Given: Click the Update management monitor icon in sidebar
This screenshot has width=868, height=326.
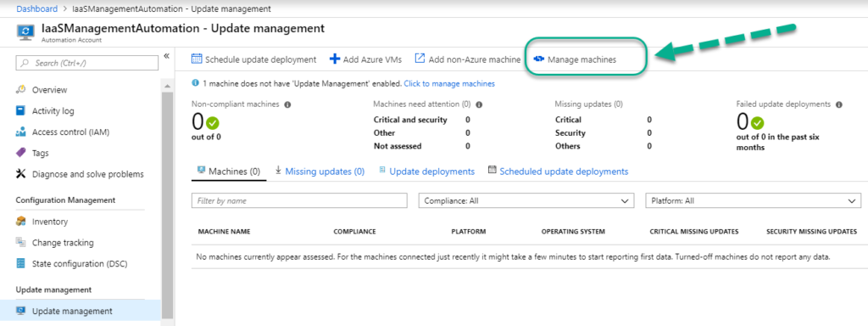Looking at the screenshot, I should pyautogui.click(x=21, y=311).
